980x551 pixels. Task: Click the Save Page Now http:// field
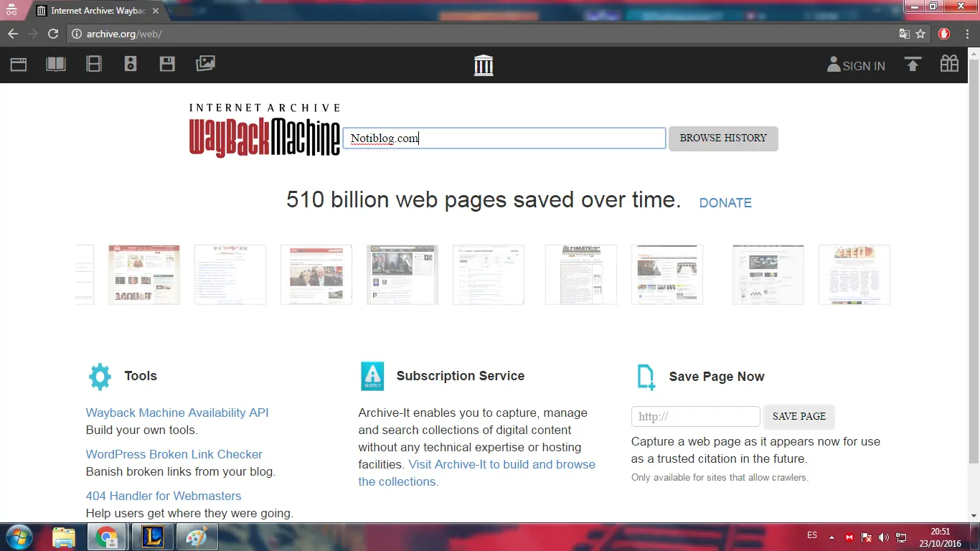(695, 417)
